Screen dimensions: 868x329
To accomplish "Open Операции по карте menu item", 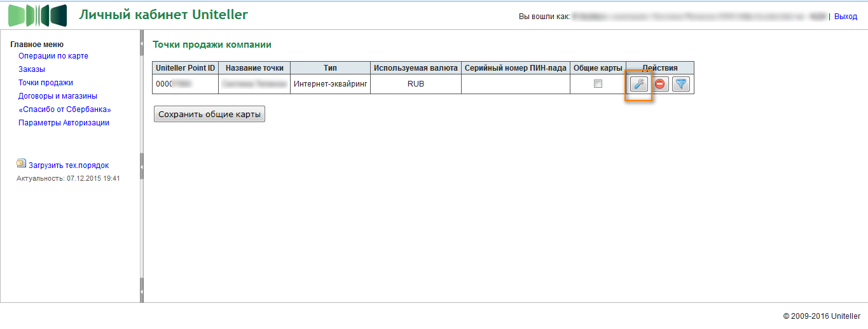I will pyautogui.click(x=53, y=56).
